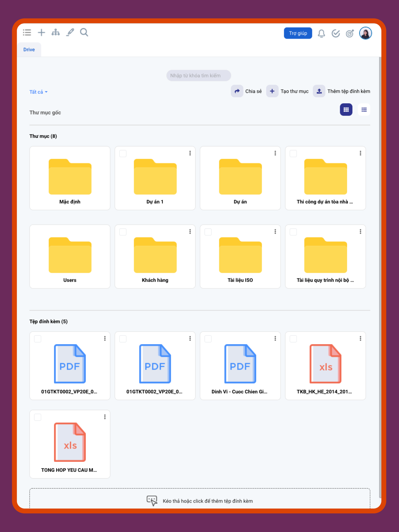This screenshot has width=399, height=532.
Task: Open more options for Dự án 1 folder
Action: tap(190, 153)
